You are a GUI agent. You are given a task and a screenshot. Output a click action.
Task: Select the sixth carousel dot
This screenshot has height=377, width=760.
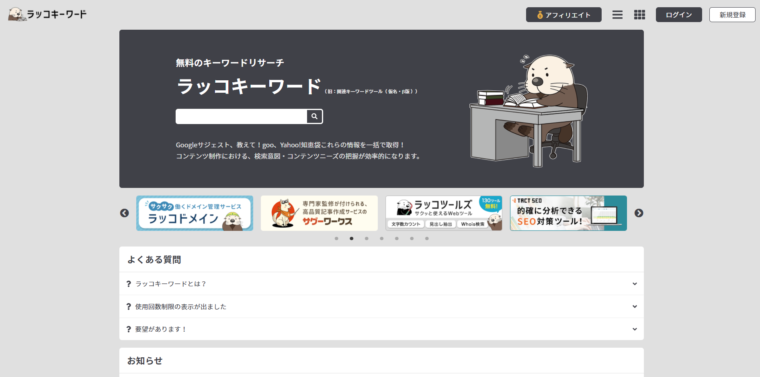tap(412, 238)
